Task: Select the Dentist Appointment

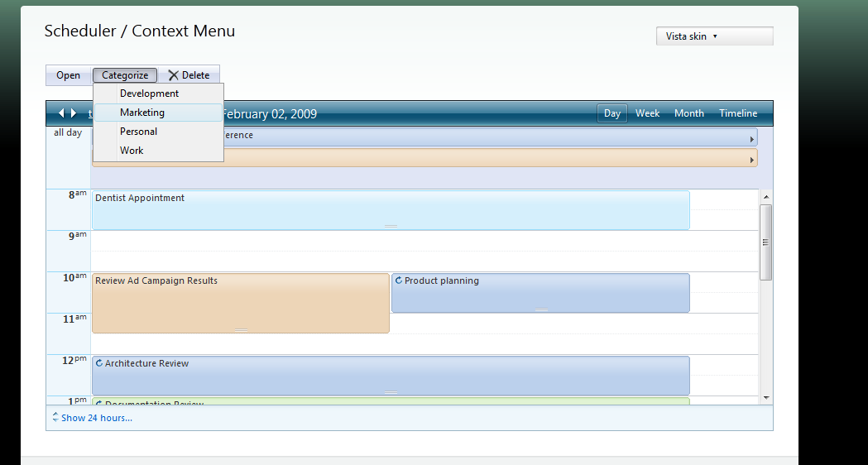Action: (x=391, y=210)
